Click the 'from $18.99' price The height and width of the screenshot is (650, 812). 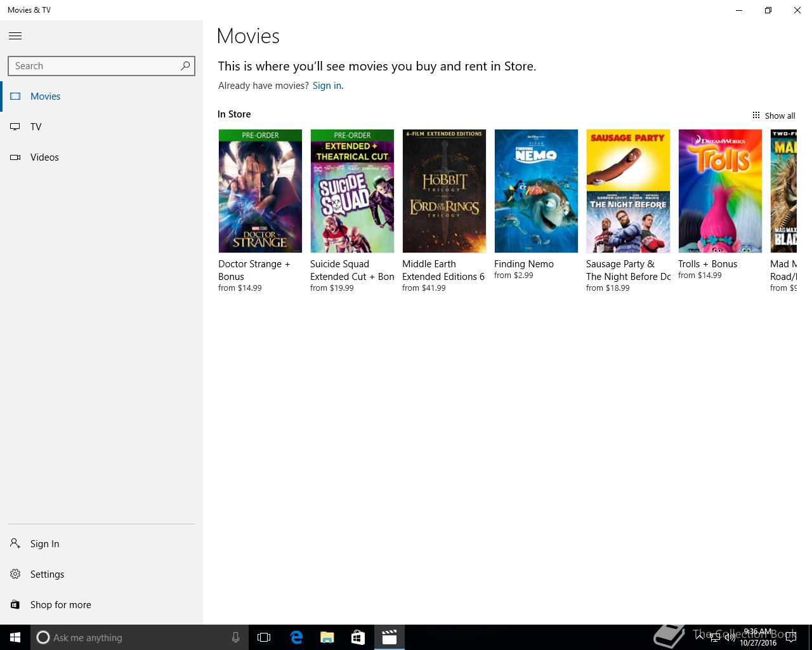coord(608,288)
